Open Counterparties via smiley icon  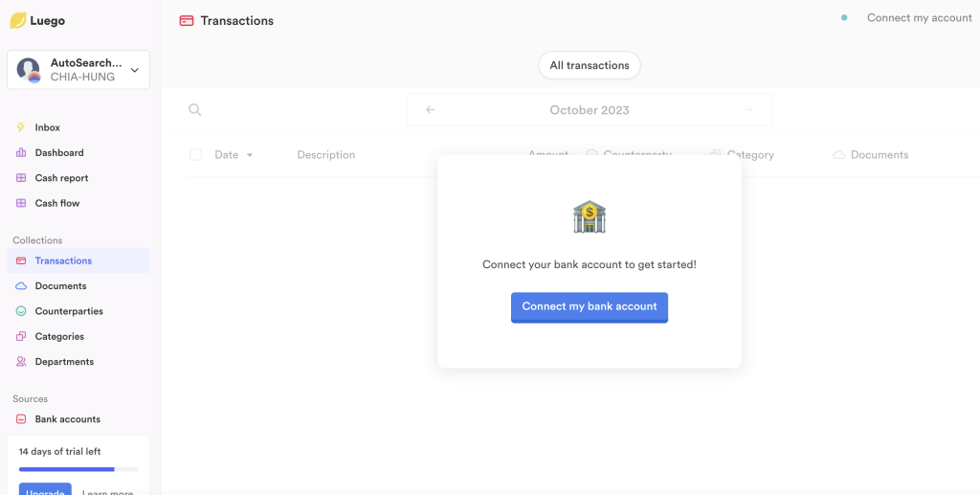pos(21,310)
